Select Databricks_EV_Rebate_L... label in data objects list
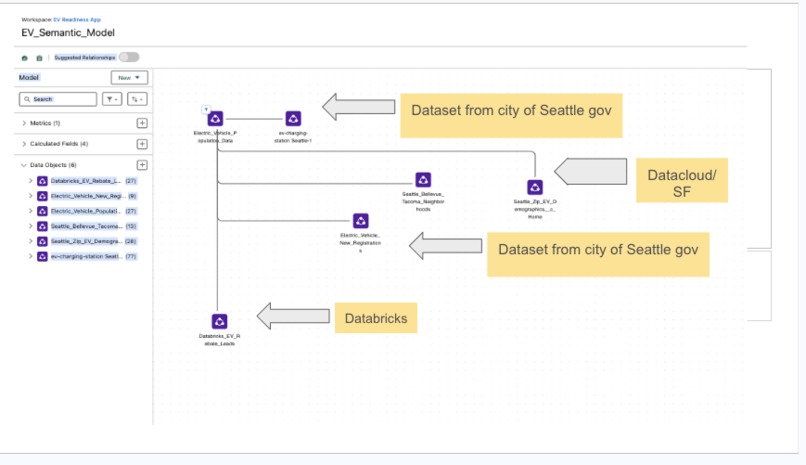Image resolution: width=806 pixels, height=465 pixels. pyautogui.click(x=86, y=181)
